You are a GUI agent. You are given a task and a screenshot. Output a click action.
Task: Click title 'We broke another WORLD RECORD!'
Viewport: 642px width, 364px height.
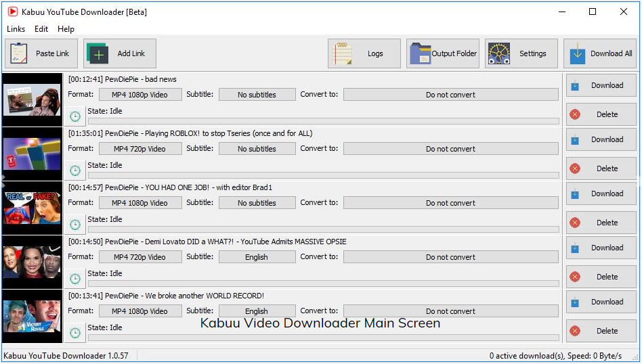tap(205, 296)
